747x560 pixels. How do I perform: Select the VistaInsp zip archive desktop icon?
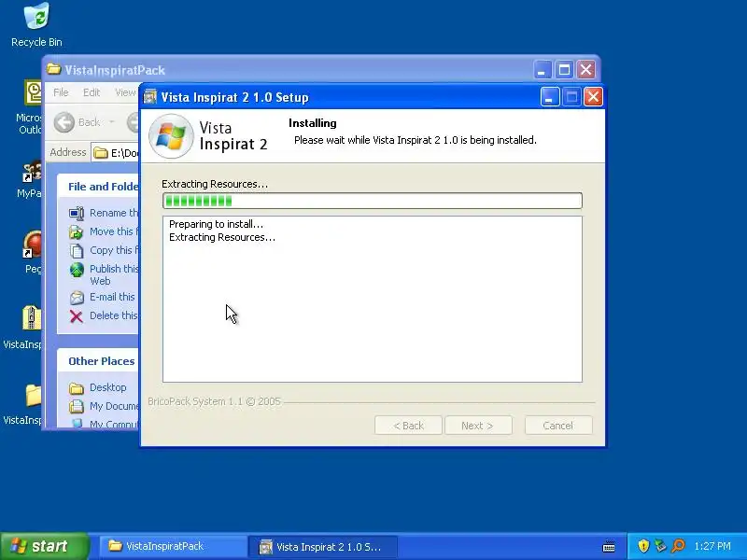coord(32,317)
